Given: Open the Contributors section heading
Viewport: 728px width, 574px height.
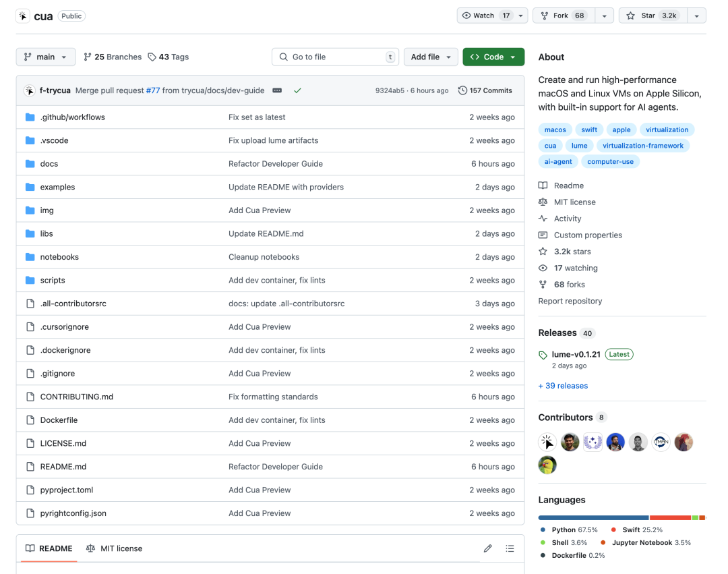Looking at the screenshot, I should pyautogui.click(x=565, y=418).
